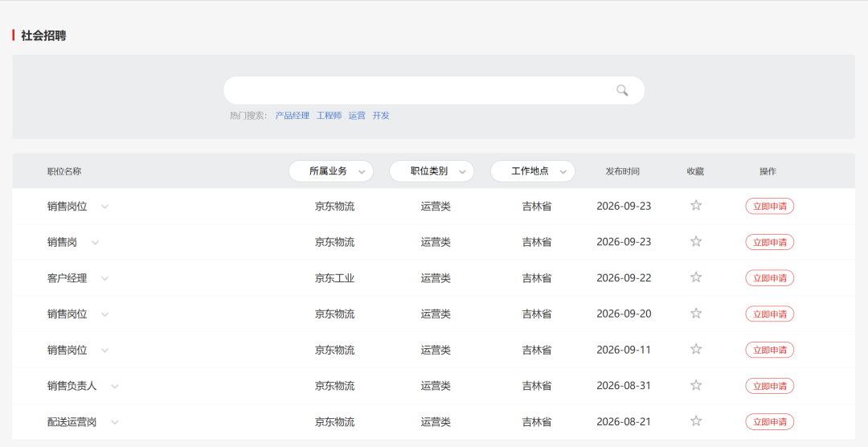This screenshot has width=868, height=447.
Task: Click 立即申请 for the 配送运营岗 job
Action: click(x=769, y=421)
